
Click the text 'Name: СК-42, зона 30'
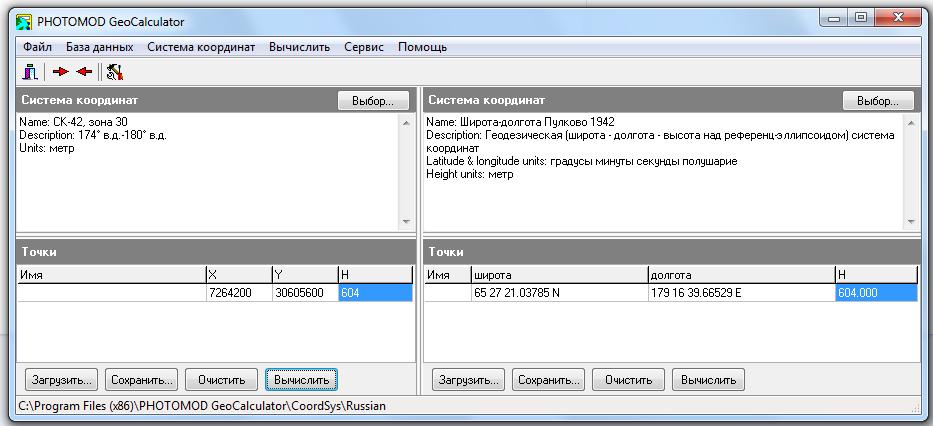73,122
